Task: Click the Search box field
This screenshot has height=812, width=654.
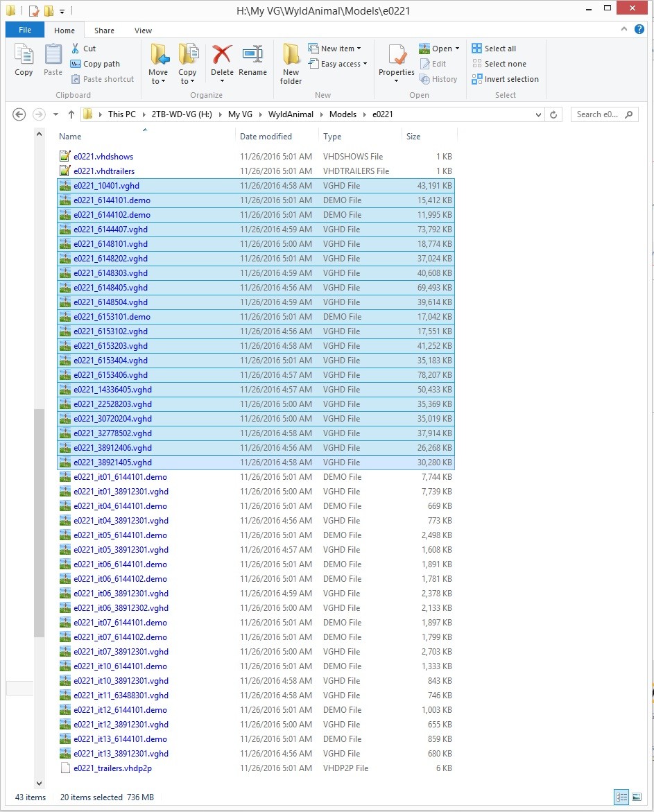Action: click(599, 114)
